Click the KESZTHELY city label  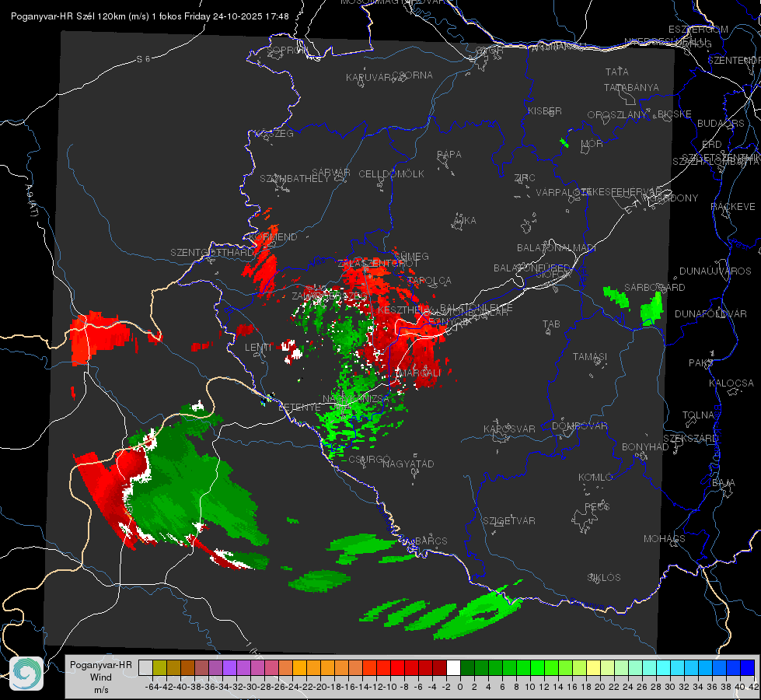click(x=404, y=310)
